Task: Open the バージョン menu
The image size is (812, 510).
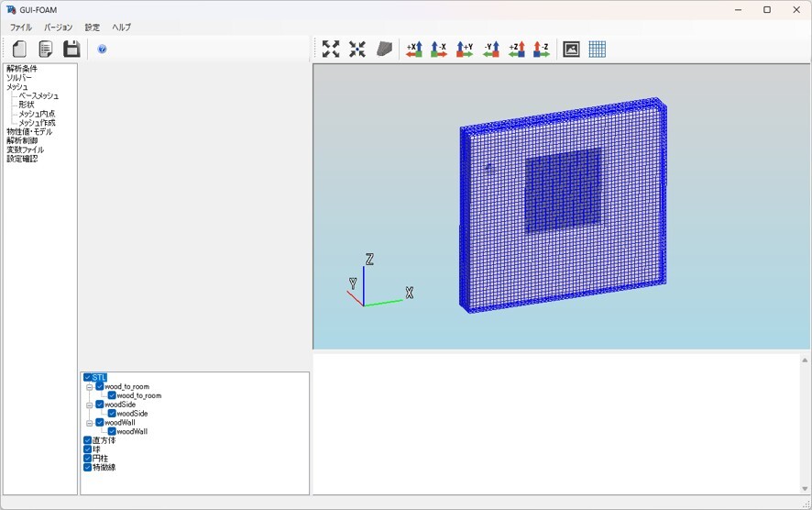Action: coord(58,27)
